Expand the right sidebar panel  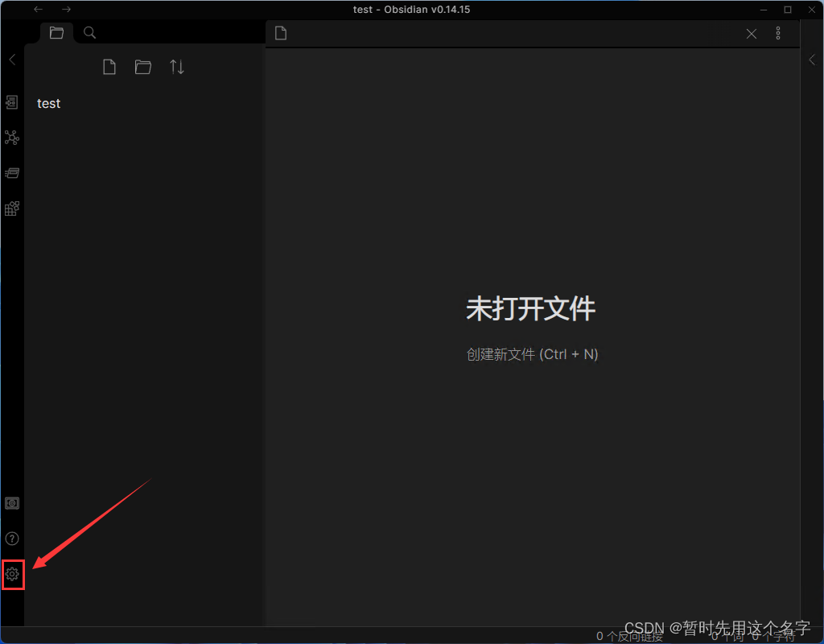[811, 59]
